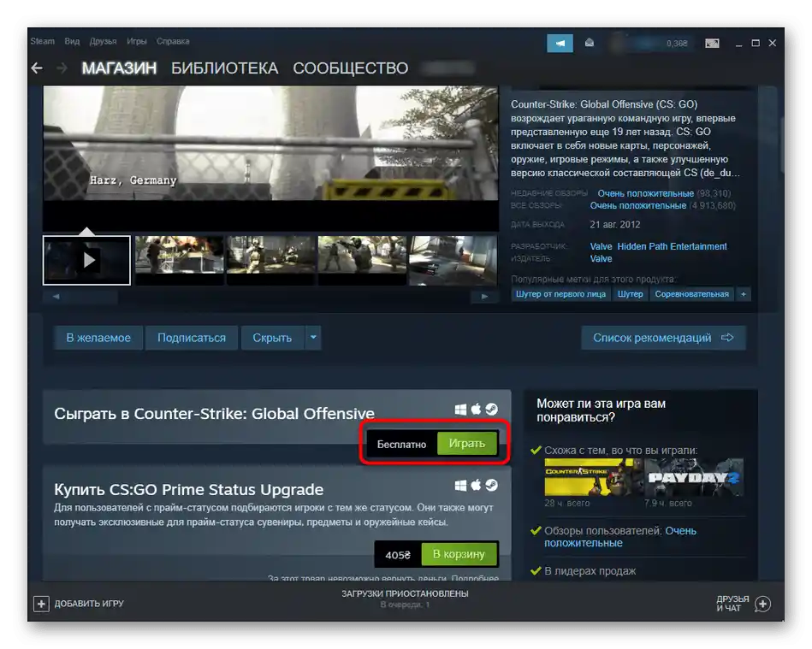Click SteamOS icon for CS:GO play section
812x649 pixels.
pyautogui.click(x=491, y=410)
